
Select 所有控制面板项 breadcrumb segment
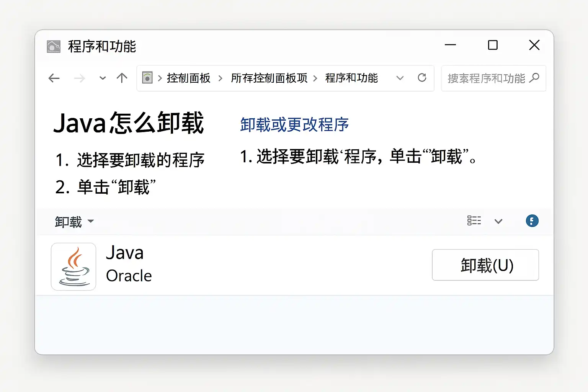[x=269, y=78]
